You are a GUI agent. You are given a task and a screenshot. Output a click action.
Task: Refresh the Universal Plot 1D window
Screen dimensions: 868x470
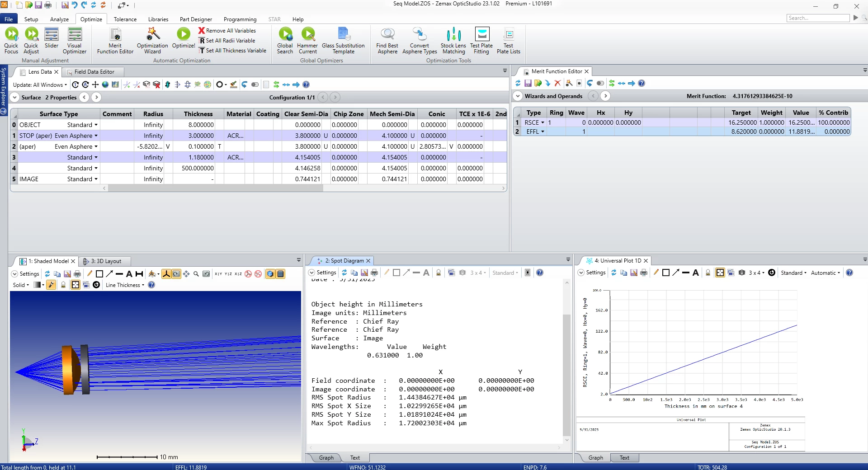613,273
